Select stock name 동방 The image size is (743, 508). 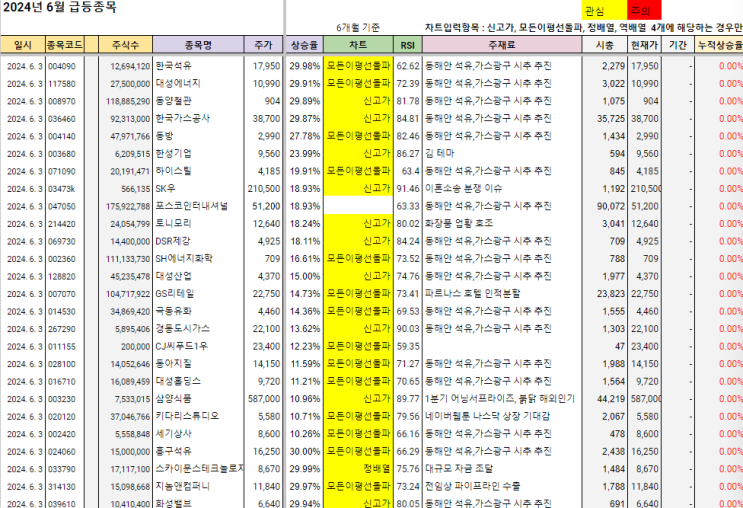pyautogui.click(x=164, y=136)
